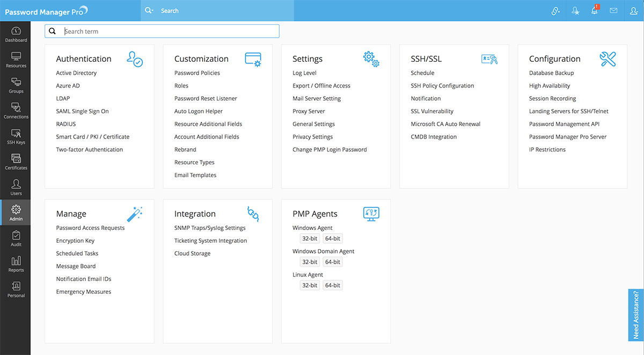Click the user star icon in header

tap(575, 11)
